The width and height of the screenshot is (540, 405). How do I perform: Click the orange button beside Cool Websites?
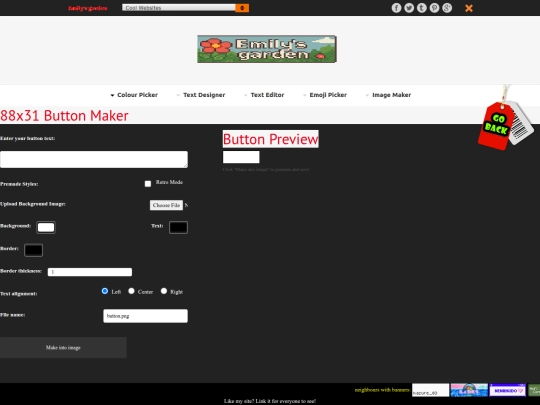[x=242, y=8]
